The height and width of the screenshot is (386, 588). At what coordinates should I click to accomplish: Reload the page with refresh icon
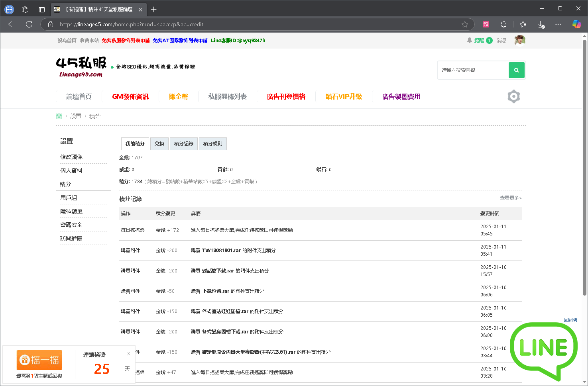point(29,24)
